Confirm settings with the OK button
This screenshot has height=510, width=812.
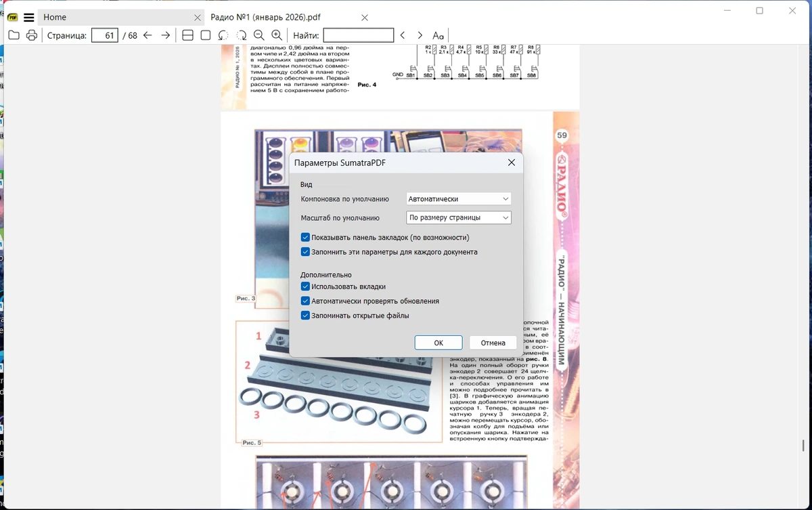438,343
